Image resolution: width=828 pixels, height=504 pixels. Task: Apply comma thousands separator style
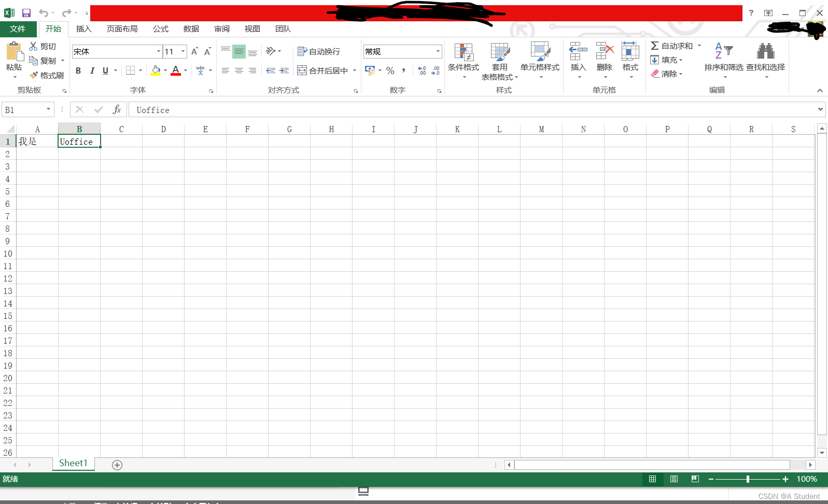pyautogui.click(x=403, y=71)
